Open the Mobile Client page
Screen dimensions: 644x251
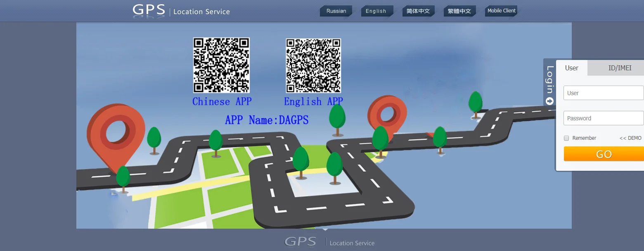pos(501,11)
